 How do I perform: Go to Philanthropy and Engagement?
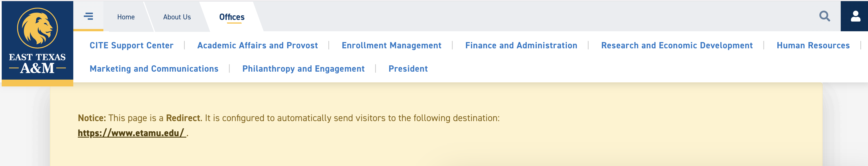point(303,69)
